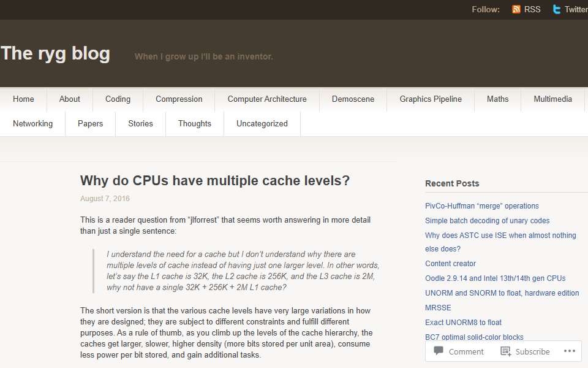Screen dimensions: 588x368
Task: Open the MRSSE post link
Action: [438, 307]
